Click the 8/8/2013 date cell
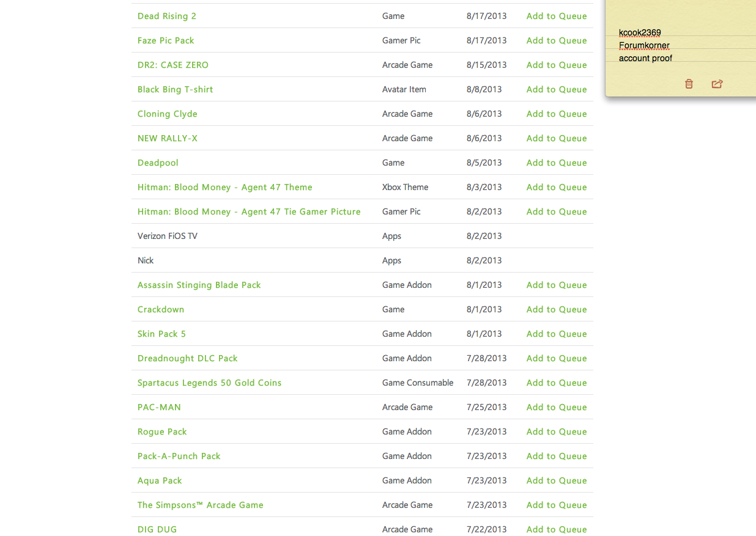 tap(484, 89)
